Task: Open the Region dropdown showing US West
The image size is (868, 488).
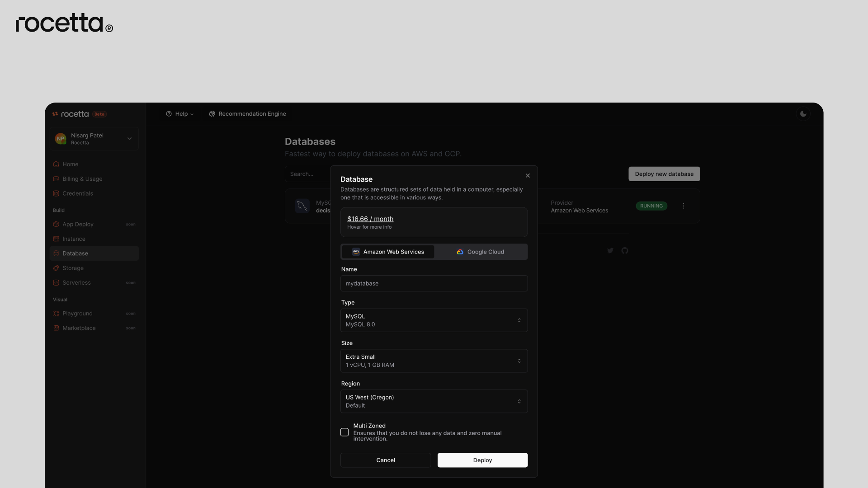Action: pos(434,401)
